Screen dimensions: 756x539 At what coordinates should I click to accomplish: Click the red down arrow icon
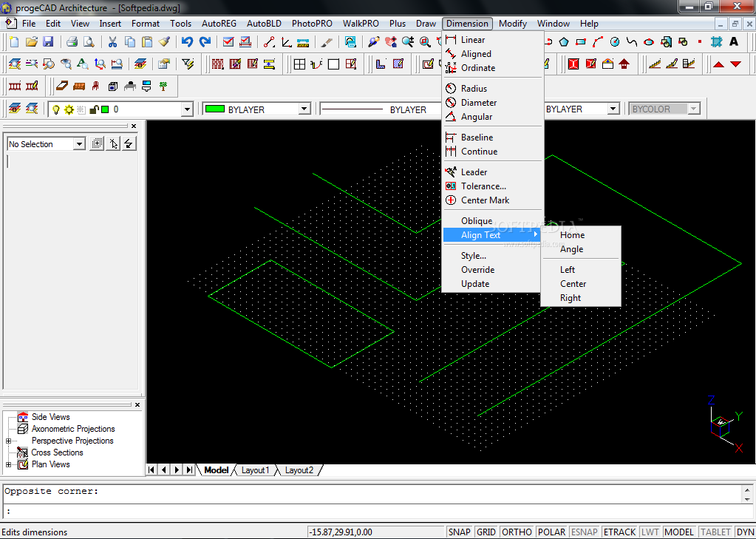coord(736,64)
